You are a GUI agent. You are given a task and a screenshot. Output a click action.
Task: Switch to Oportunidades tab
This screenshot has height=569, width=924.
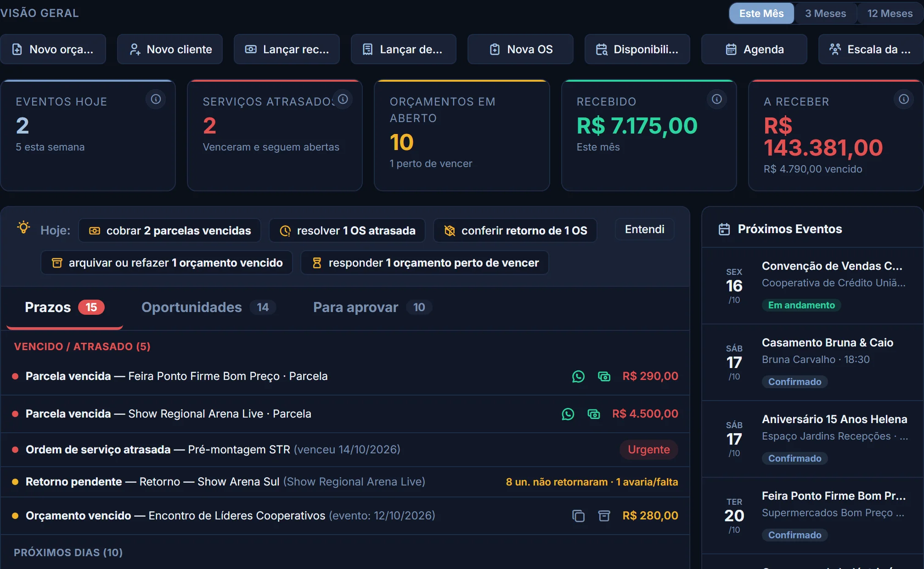(208, 307)
